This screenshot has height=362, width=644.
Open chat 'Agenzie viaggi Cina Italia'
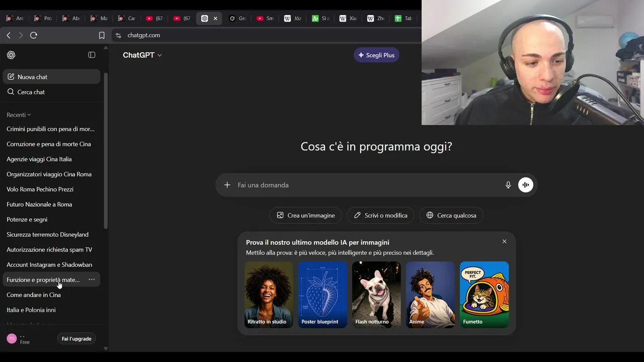(51, 159)
